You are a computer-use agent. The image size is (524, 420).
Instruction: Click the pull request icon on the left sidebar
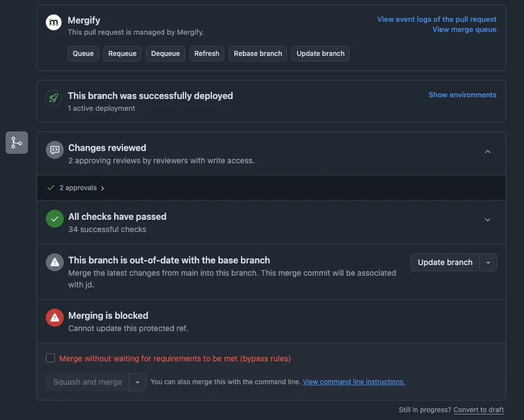click(16, 142)
